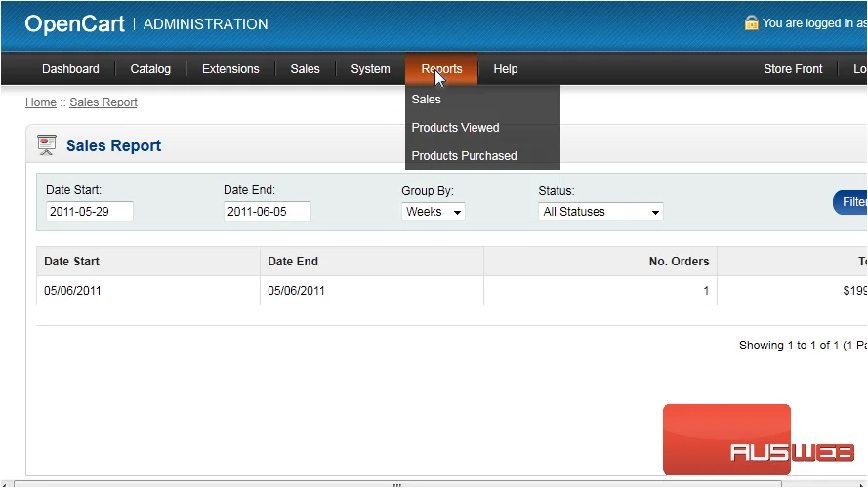Expand the Group By Weeks dropdown

pos(433,212)
